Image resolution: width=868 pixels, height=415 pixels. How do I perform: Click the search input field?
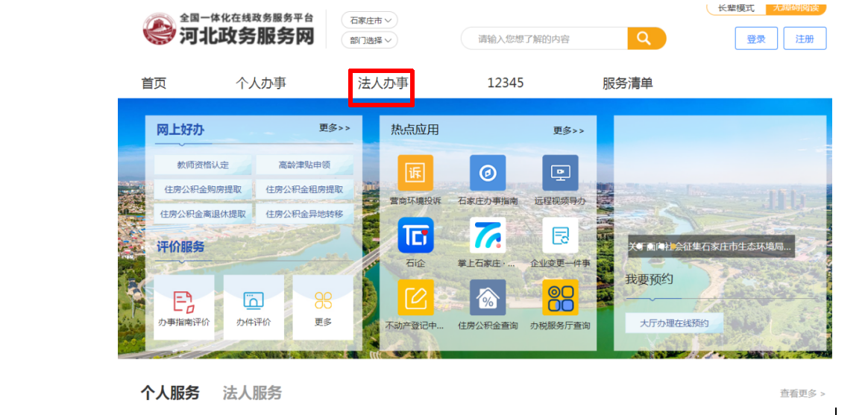pos(544,39)
